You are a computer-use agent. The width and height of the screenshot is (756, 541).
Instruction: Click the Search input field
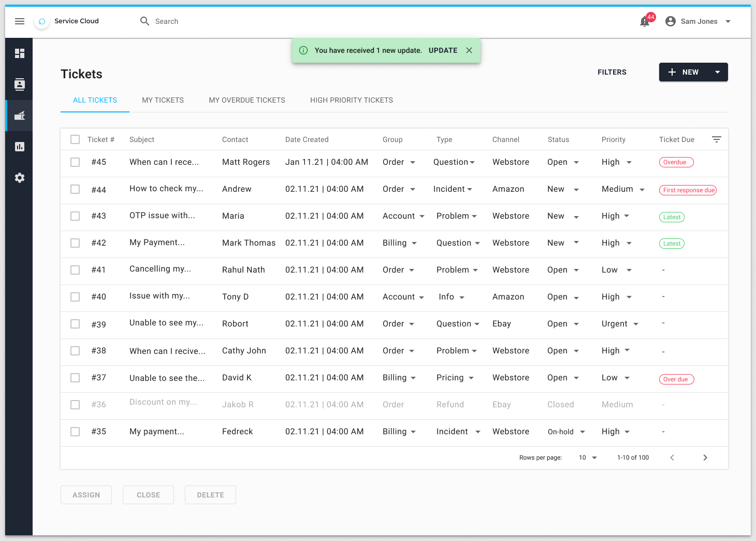click(167, 21)
